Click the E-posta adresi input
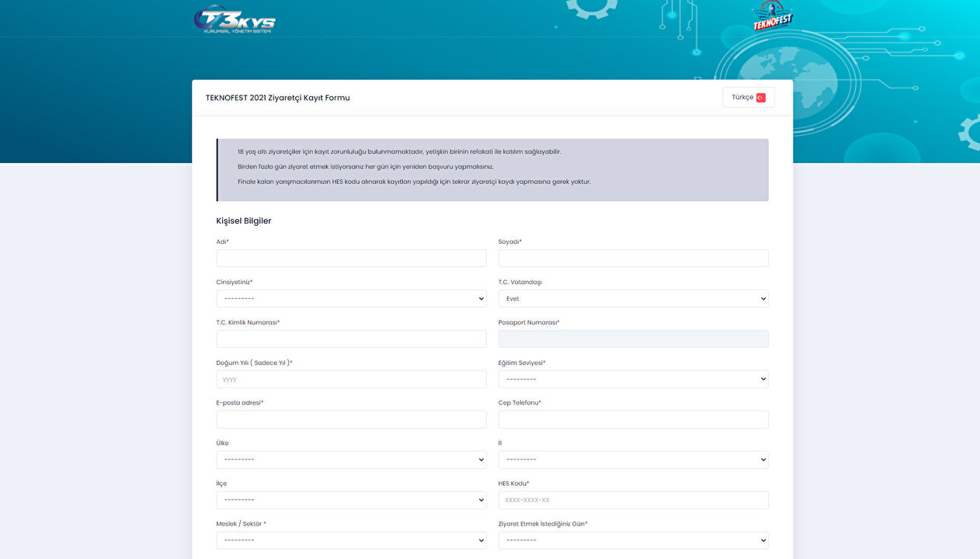This screenshot has height=559, width=980. 351,419
